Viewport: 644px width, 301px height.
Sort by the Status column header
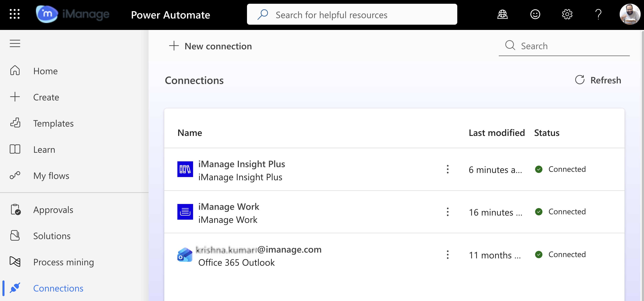(547, 133)
